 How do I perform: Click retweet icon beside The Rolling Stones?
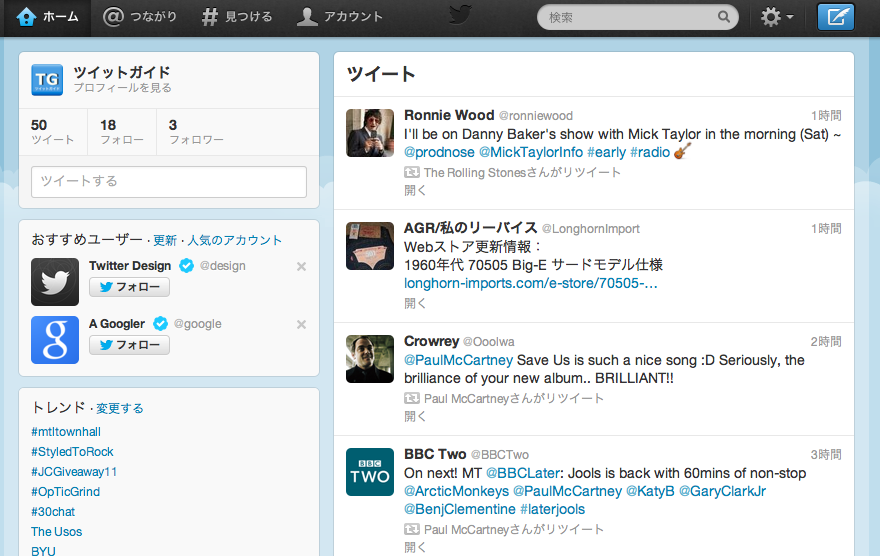[411, 172]
